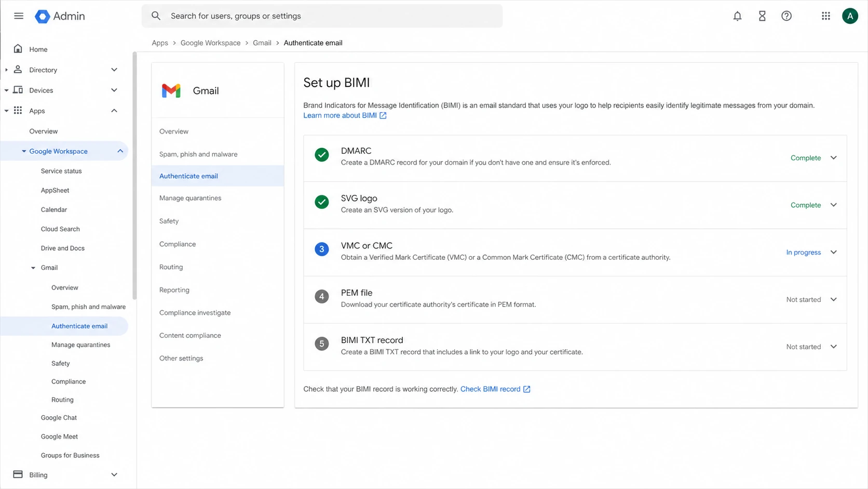Go to Gmail breadcrumb

[262, 43]
